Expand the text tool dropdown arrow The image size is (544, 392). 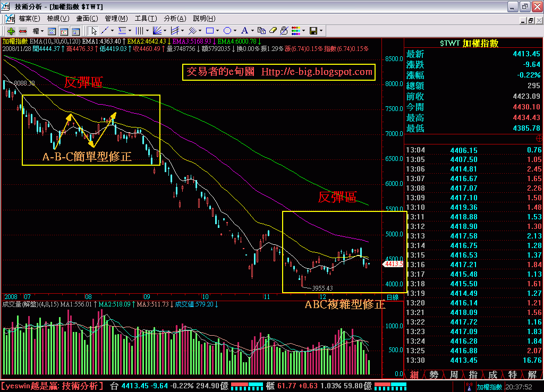coord(252,31)
